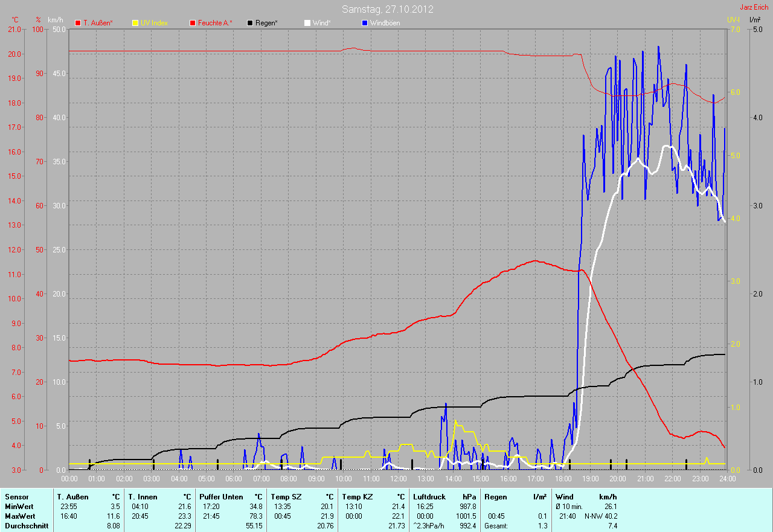Click the Puffer Unten maximum 78.3
This screenshot has width=773, height=532.
point(255,516)
